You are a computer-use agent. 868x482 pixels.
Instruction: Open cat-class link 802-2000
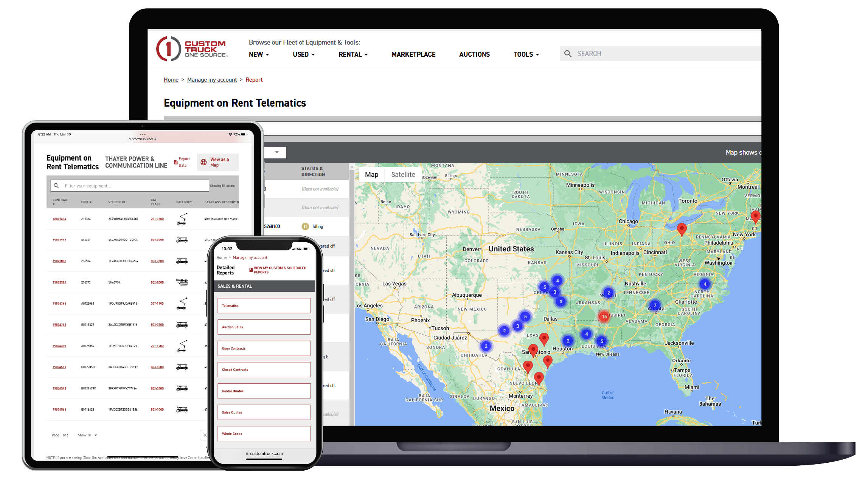157,282
